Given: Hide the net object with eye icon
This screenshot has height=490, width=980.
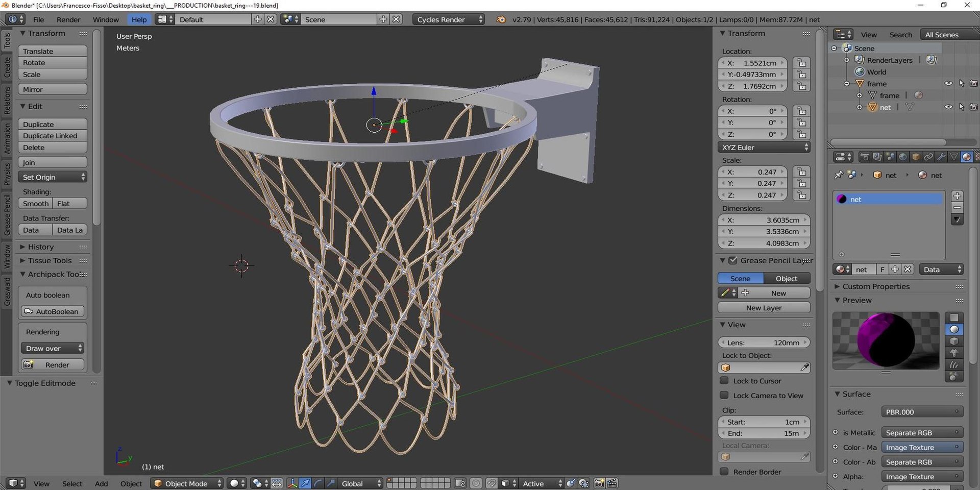Looking at the screenshot, I should point(948,107).
